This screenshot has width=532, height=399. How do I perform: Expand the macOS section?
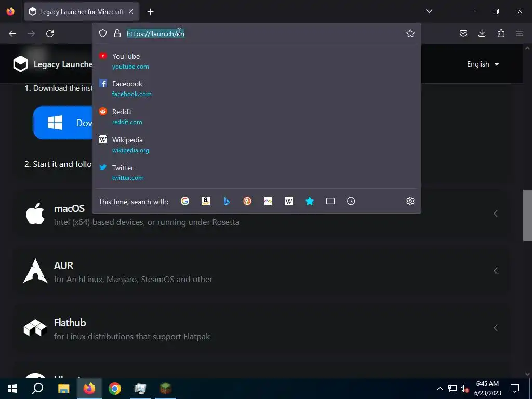[261, 214]
